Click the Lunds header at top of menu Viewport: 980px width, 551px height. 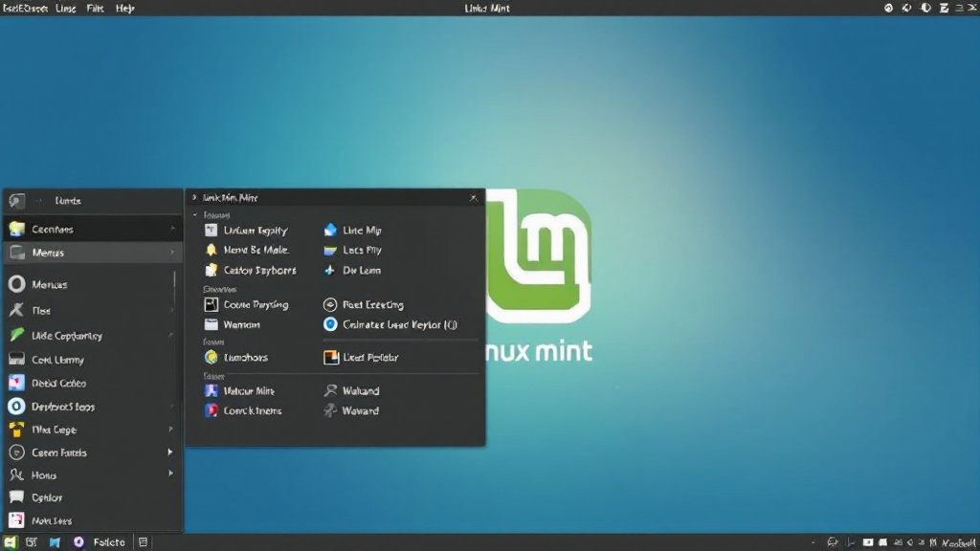pyautogui.click(x=68, y=201)
